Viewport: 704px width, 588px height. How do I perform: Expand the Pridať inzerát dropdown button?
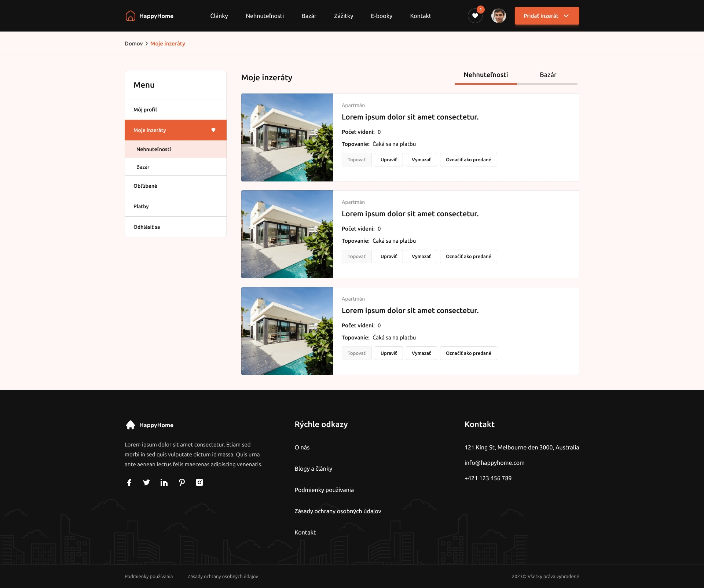point(547,16)
